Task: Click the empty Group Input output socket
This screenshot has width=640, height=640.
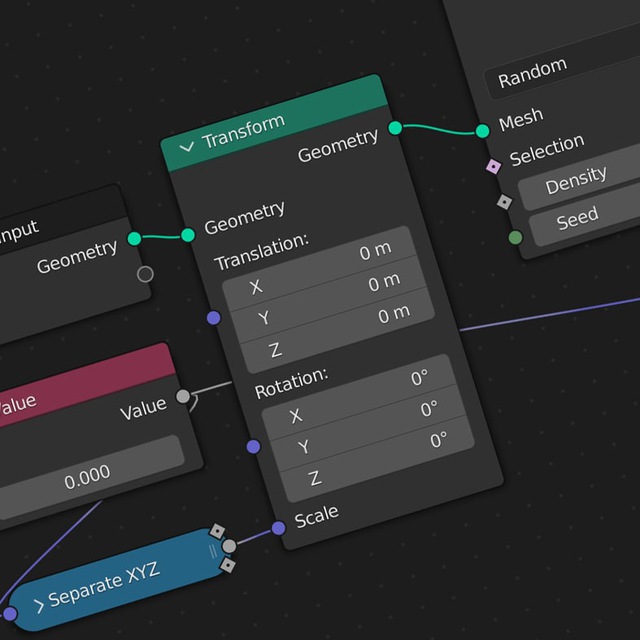Action: [x=145, y=274]
